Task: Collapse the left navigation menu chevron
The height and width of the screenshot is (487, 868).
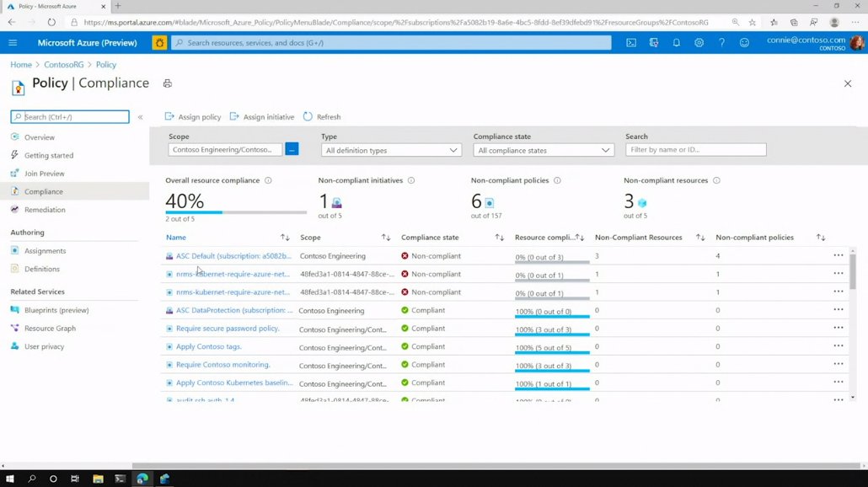Action: click(x=141, y=117)
